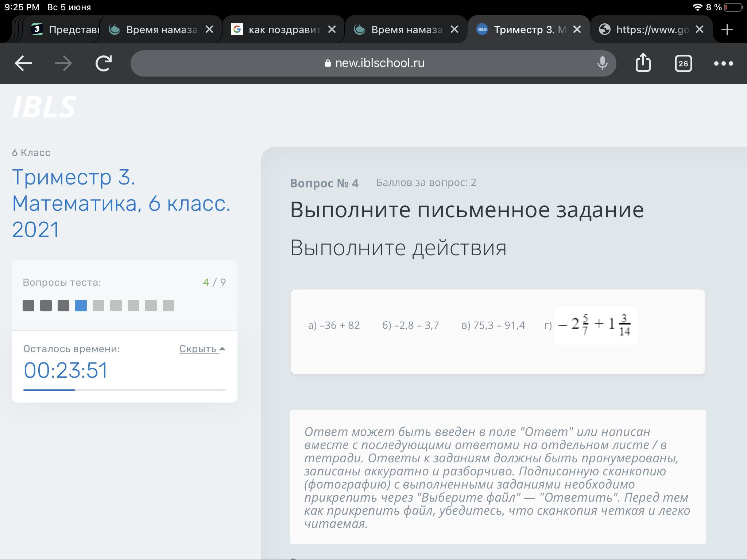Click the IBLS logo
The image size is (747, 560).
(44, 107)
